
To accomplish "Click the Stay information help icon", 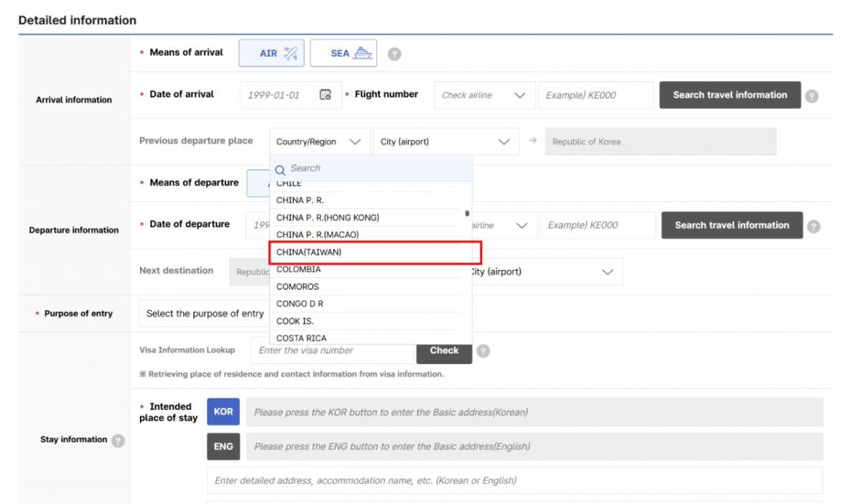I will [x=118, y=440].
